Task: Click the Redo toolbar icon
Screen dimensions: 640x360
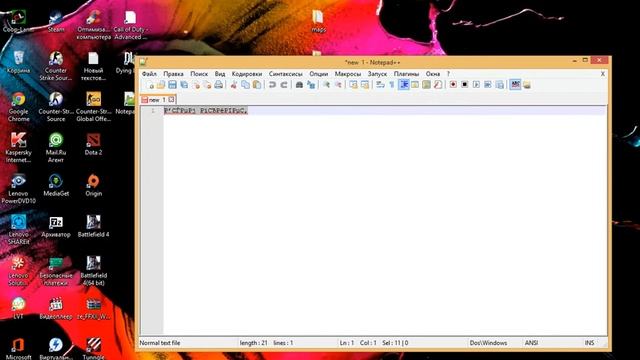Action: (x=284, y=85)
